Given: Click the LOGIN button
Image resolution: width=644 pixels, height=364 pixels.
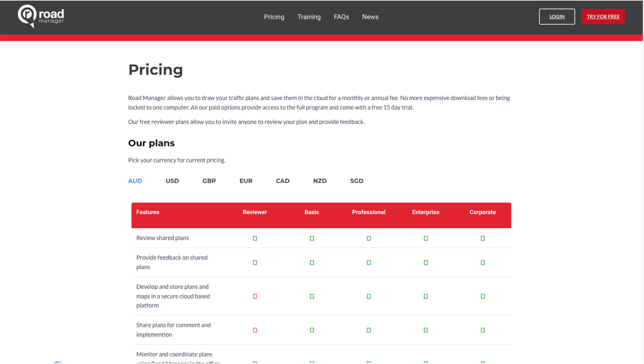Looking at the screenshot, I should 556,16.
